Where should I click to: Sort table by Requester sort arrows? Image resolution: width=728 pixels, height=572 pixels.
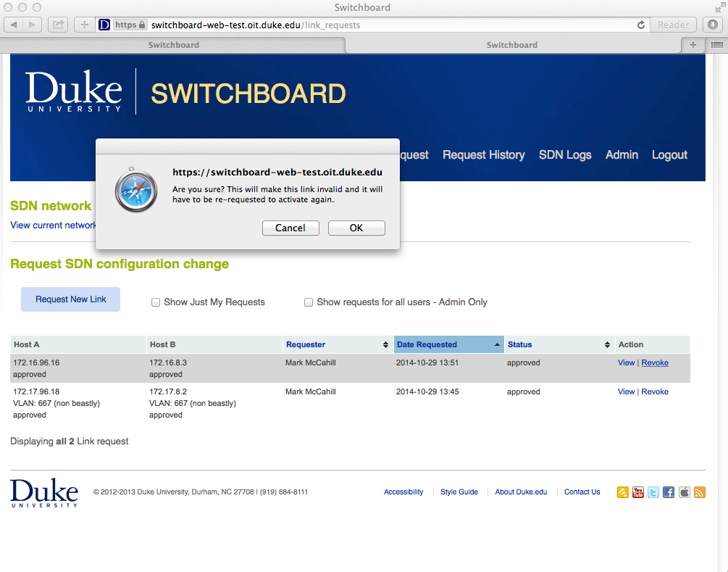point(385,344)
